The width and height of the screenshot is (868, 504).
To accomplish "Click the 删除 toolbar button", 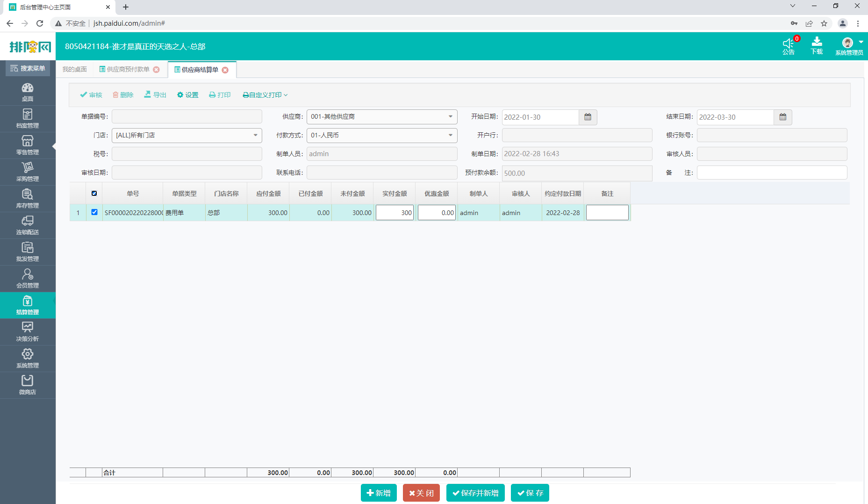I will tap(123, 95).
